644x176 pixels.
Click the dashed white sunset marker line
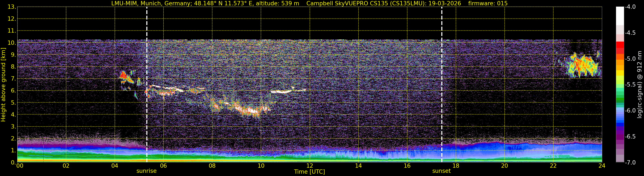442,85
